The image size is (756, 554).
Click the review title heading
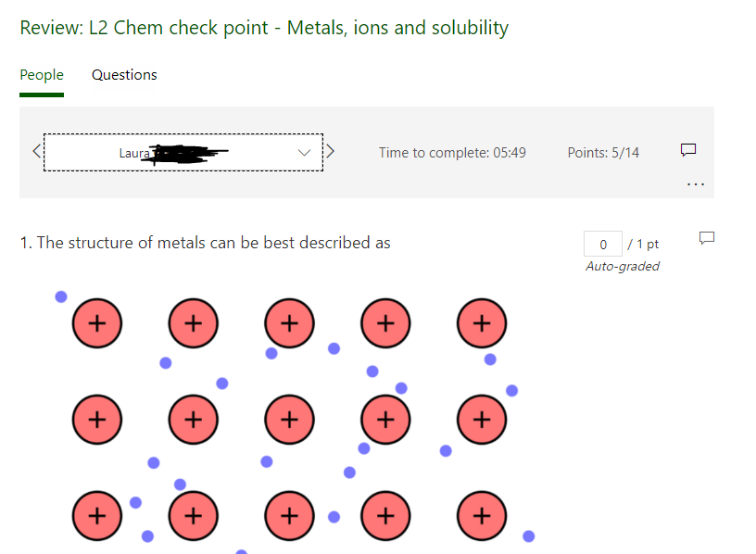[x=264, y=28]
